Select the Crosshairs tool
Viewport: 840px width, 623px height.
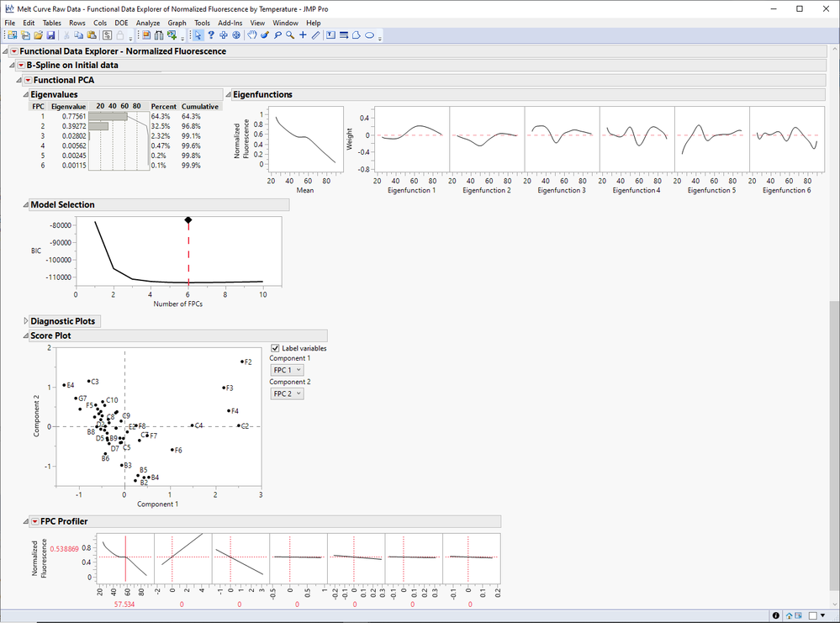(303, 35)
